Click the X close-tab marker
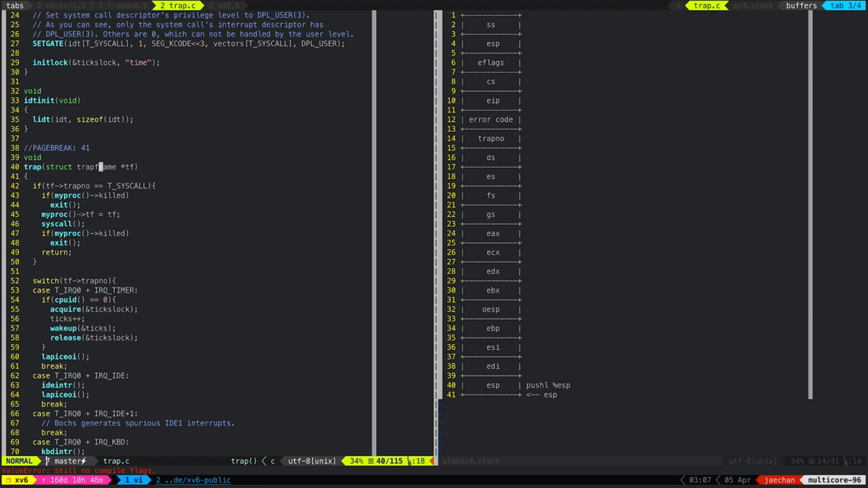The width and height of the screenshot is (868, 488). (x=678, y=5)
